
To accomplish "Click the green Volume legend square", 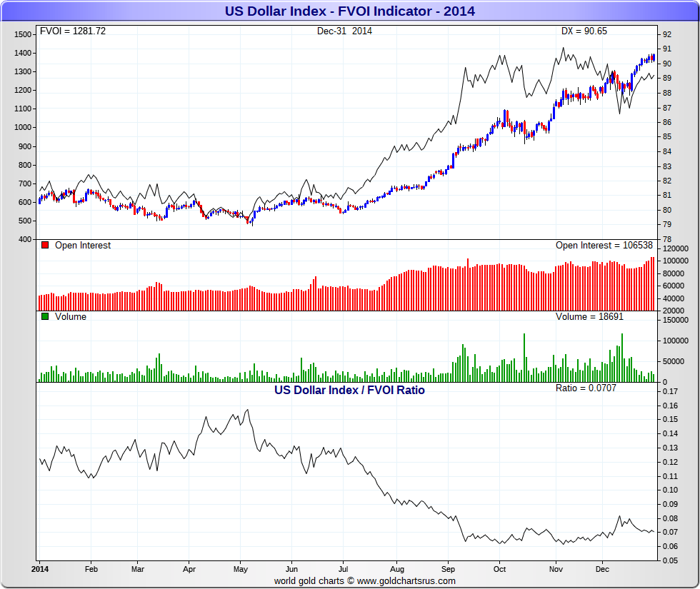I will coord(44,316).
